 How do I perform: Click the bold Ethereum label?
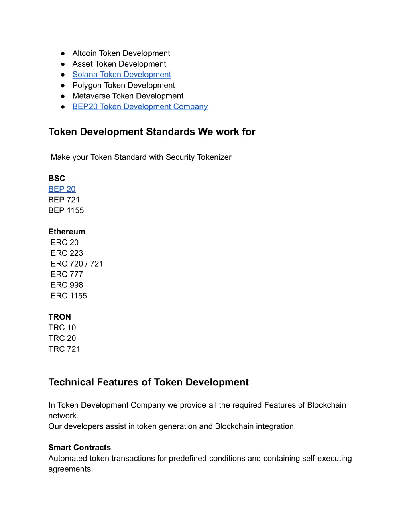click(x=67, y=232)
